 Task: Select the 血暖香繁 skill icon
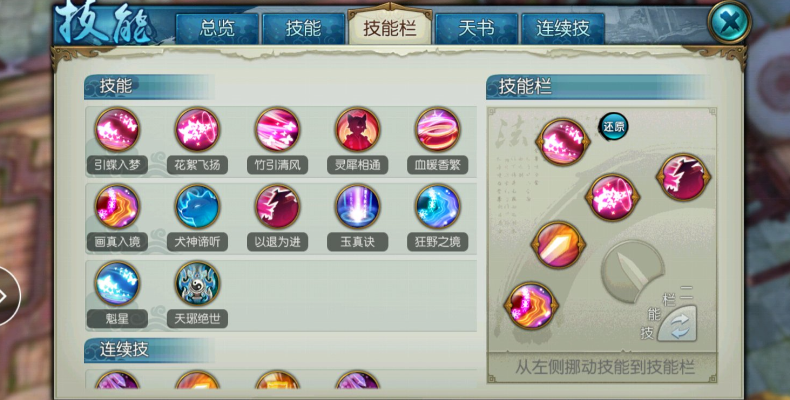[437, 129]
